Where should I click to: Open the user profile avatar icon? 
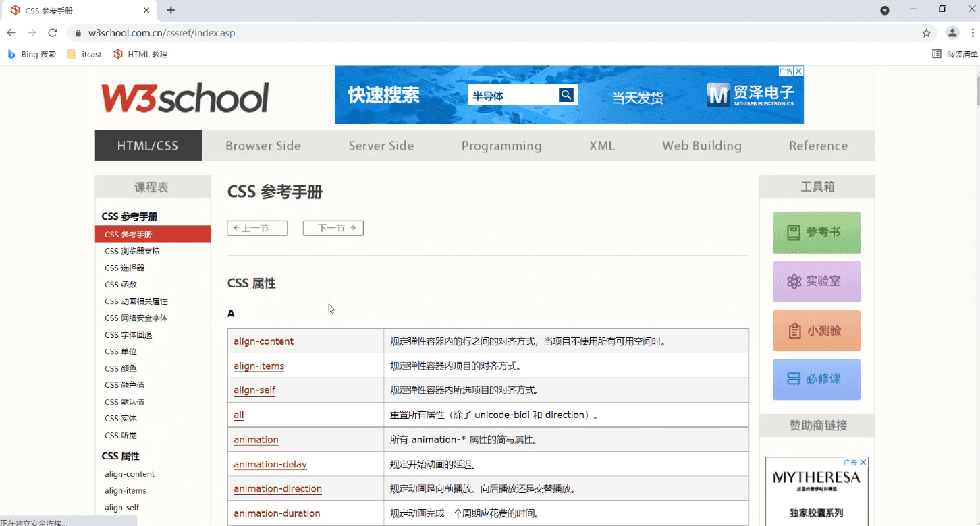click(x=952, y=33)
